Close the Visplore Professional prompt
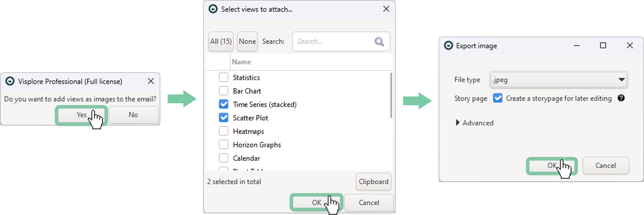The height and width of the screenshot is (215, 644). 151,81
